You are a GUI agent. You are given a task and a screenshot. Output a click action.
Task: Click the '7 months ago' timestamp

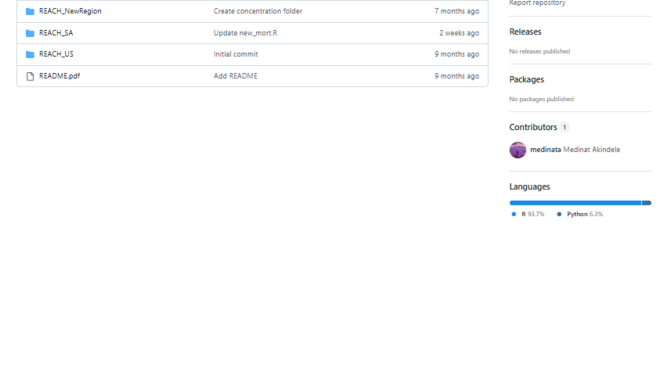tap(457, 11)
